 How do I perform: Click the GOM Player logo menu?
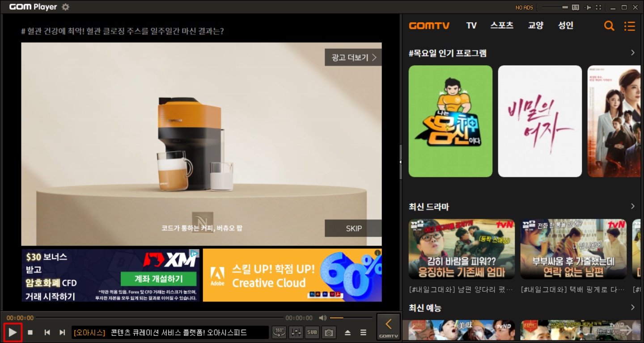click(33, 7)
